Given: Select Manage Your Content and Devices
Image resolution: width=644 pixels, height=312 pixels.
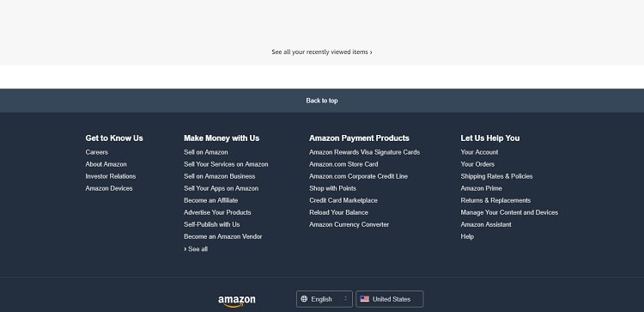Looking at the screenshot, I should 509,212.
